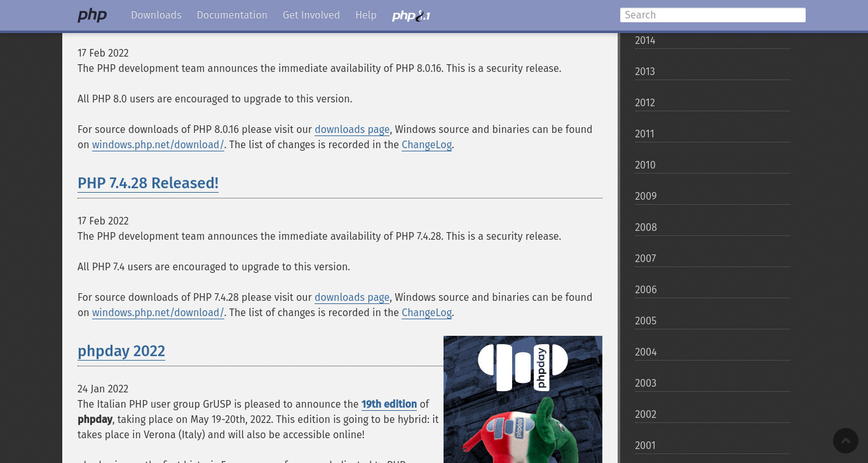Image resolution: width=868 pixels, height=463 pixels.
Task: Open windows.php.net/download/ link under PHP 8.0.16
Action: [x=158, y=145]
